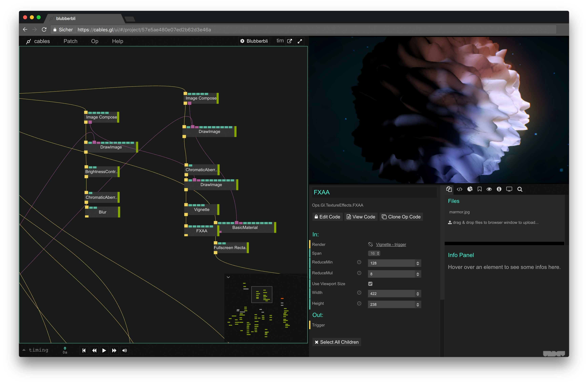
Task: Click fullscreen expand arrows icon
Action: point(300,41)
